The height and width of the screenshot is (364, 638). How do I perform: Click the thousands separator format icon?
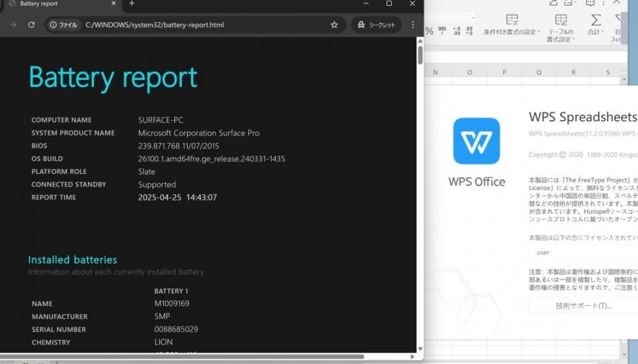[442, 31]
